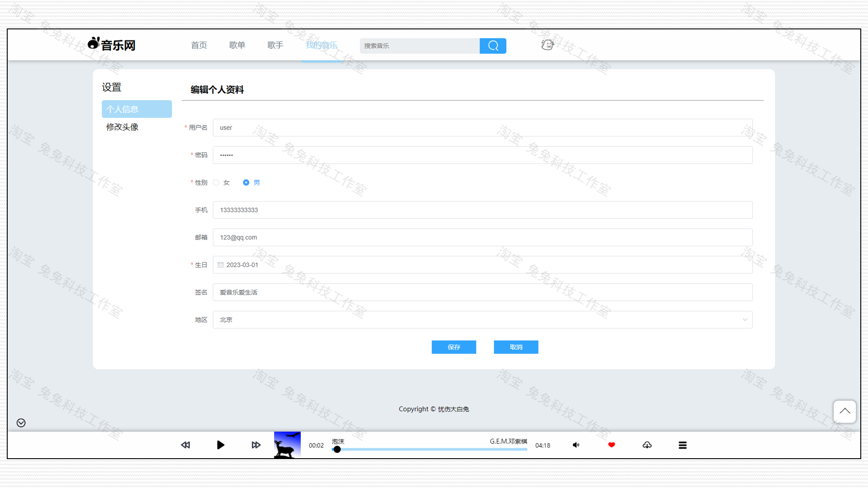This screenshot has height=488, width=868.
Task: Select the 男 gender radio button
Action: click(x=245, y=183)
